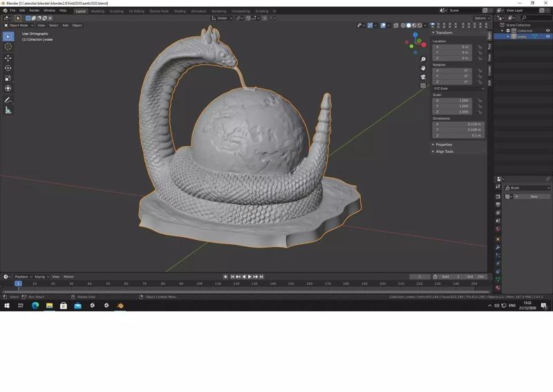Open the Render menu
The image size is (553, 392).
click(x=34, y=10)
